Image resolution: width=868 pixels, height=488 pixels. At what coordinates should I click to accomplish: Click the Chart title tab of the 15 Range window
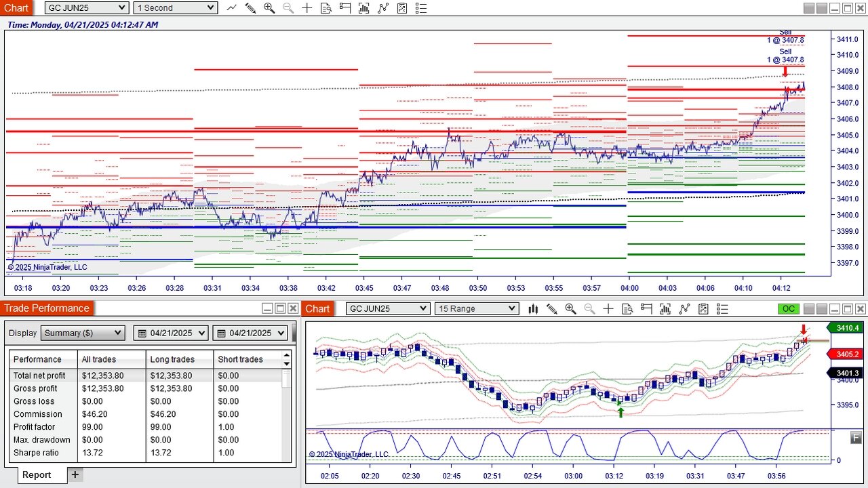click(317, 309)
